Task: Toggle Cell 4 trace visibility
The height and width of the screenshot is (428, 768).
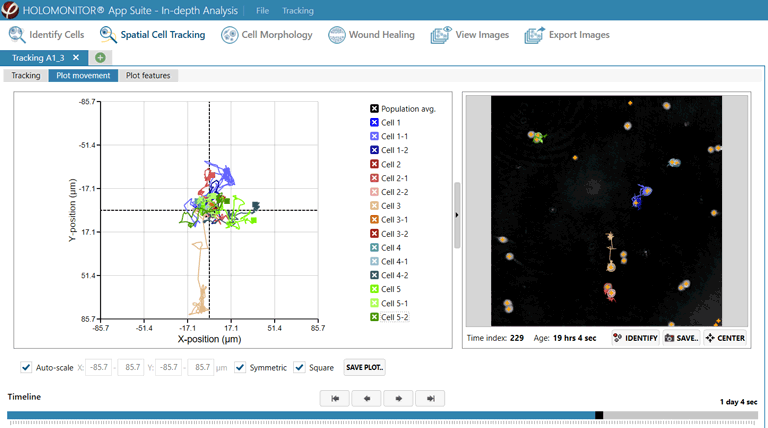Action: pyautogui.click(x=374, y=247)
